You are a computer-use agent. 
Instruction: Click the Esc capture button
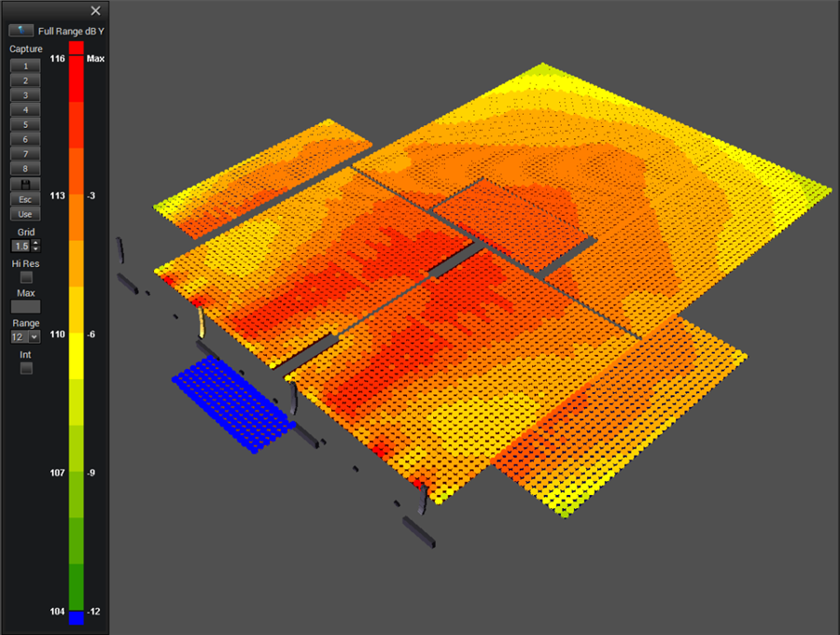point(25,199)
